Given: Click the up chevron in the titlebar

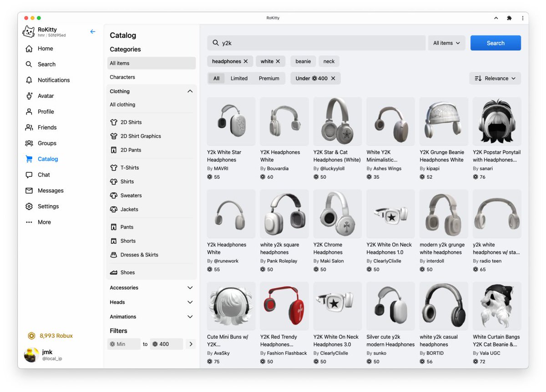Looking at the screenshot, I should click(x=496, y=18).
